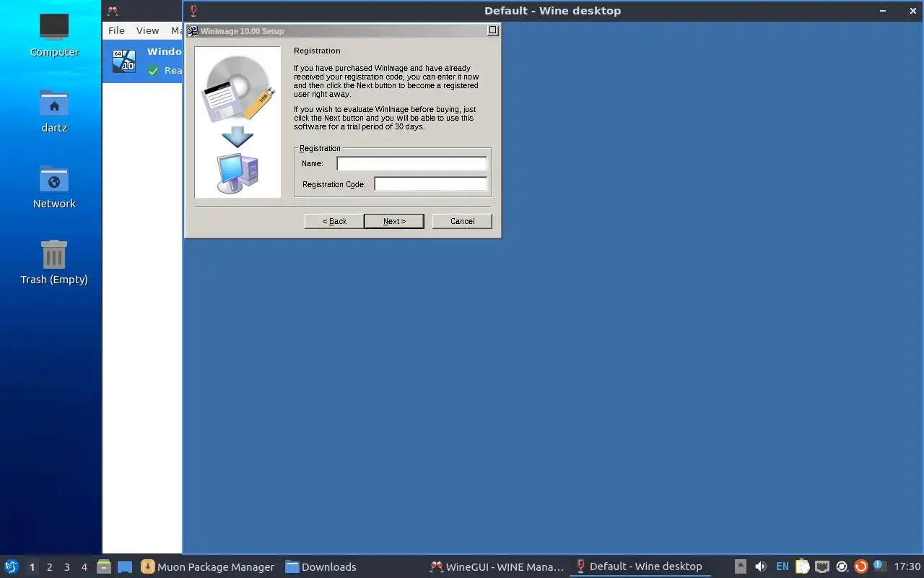Viewport: 924px width, 578px height.
Task: Launch file manager from the panel quick-launch
Action: click(x=103, y=566)
